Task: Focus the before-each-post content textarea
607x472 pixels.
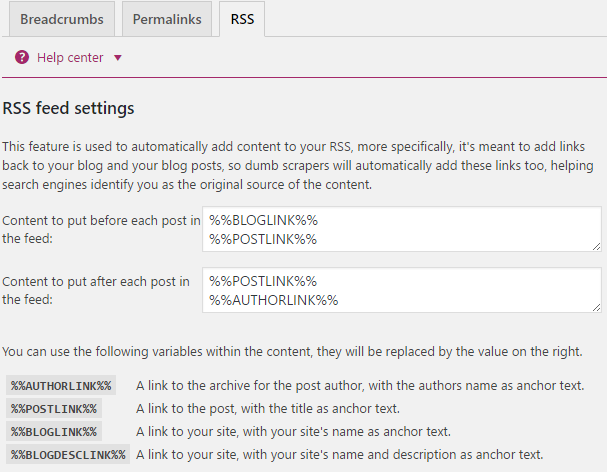Action: click(x=400, y=229)
